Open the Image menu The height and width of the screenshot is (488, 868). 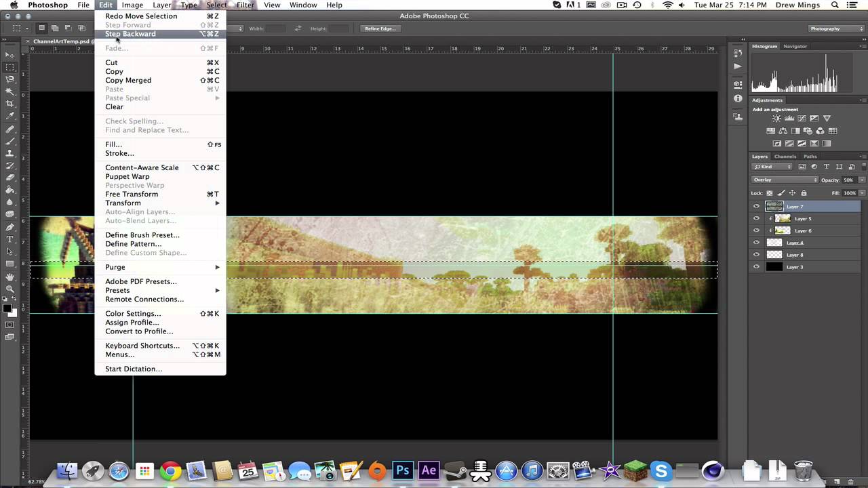click(132, 5)
